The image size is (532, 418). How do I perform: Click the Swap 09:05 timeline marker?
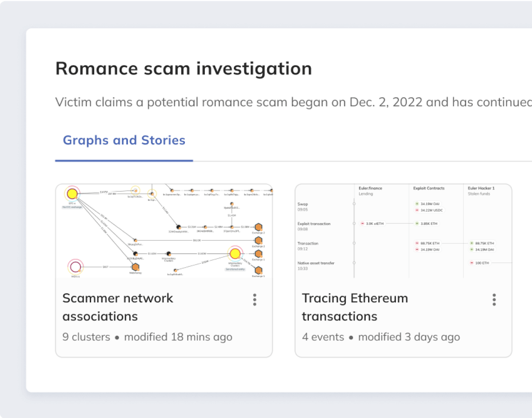pos(354,204)
